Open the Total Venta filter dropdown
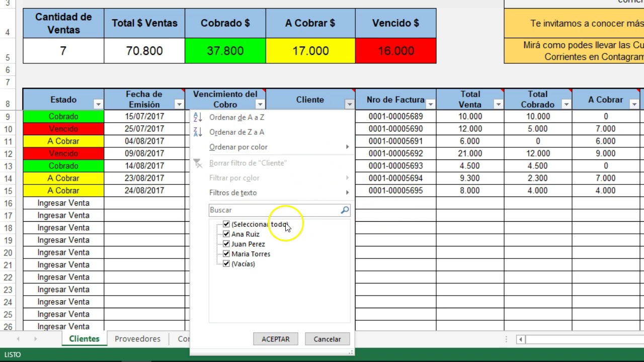 pos(498,105)
